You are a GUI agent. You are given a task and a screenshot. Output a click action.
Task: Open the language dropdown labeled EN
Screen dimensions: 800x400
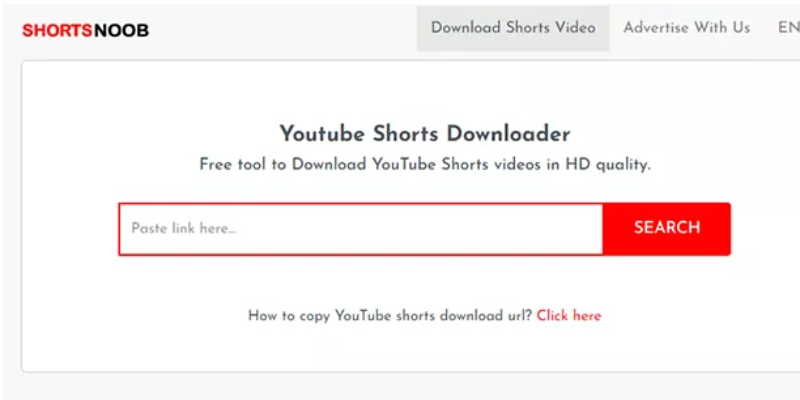[788, 28]
